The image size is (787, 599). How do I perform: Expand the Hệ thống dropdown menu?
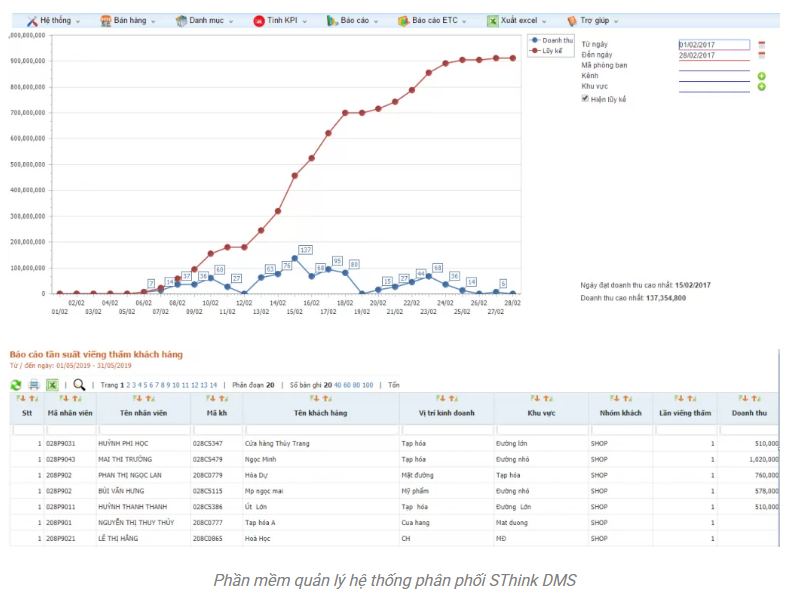pos(49,20)
